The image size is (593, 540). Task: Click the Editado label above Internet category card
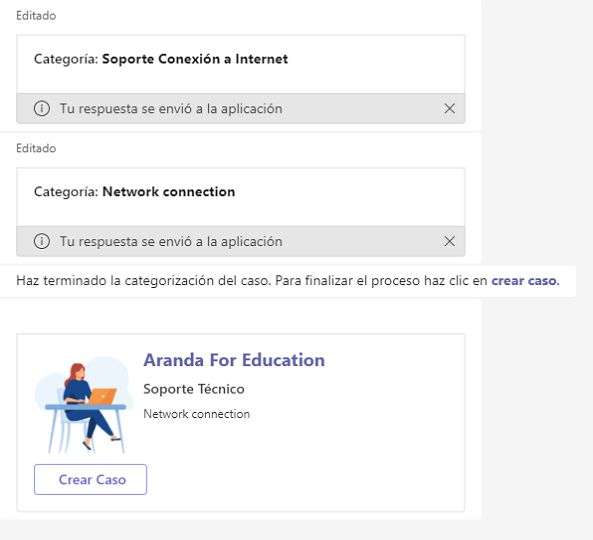(36, 16)
